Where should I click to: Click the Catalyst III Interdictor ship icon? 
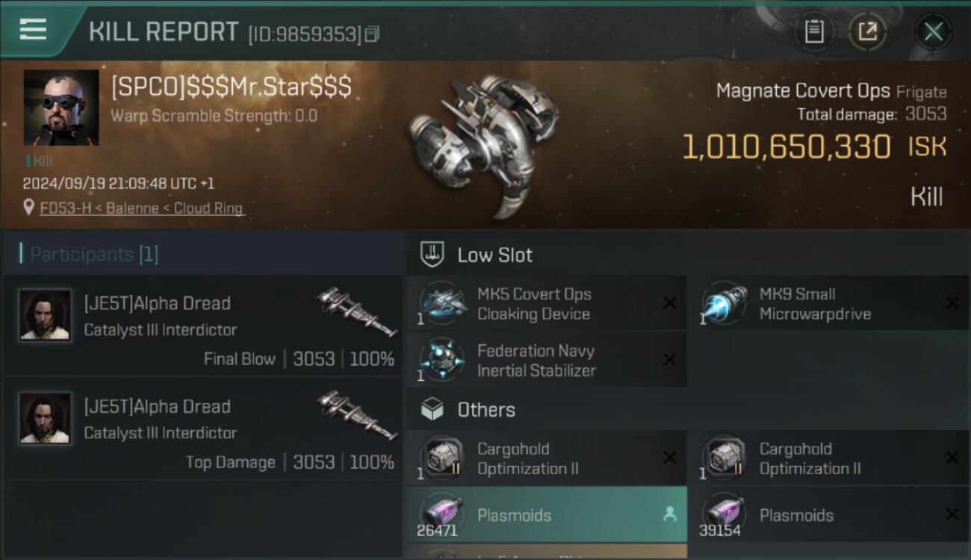pos(356,311)
